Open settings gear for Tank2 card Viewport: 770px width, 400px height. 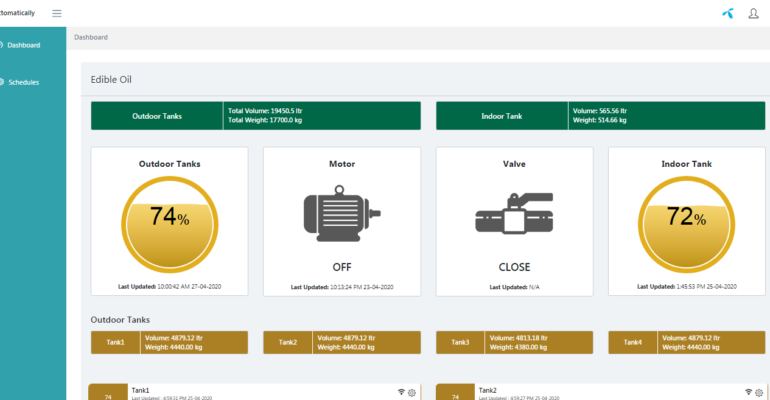[759, 393]
